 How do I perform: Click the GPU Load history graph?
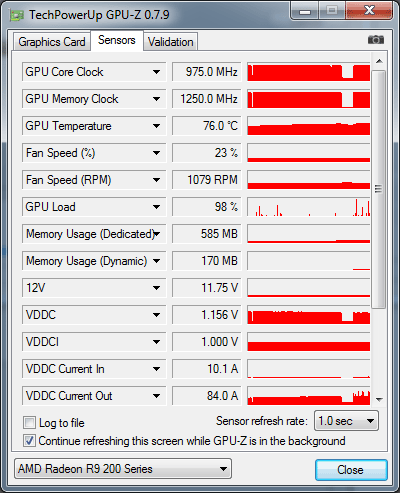coord(309,207)
